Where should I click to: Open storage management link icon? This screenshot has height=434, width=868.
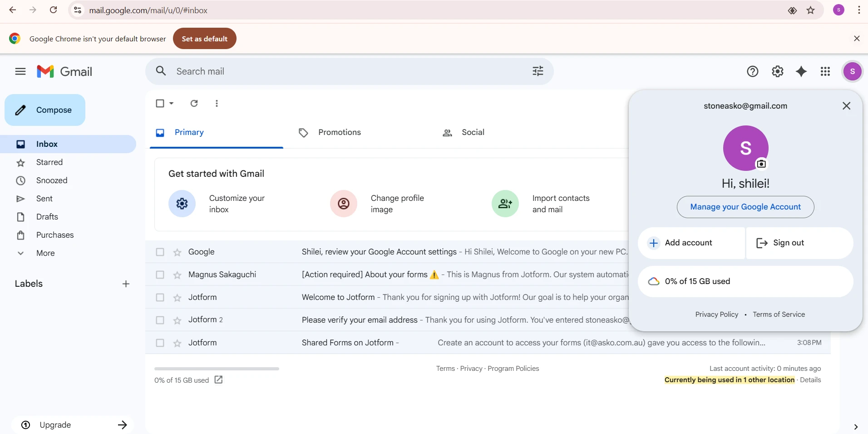(218, 379)
